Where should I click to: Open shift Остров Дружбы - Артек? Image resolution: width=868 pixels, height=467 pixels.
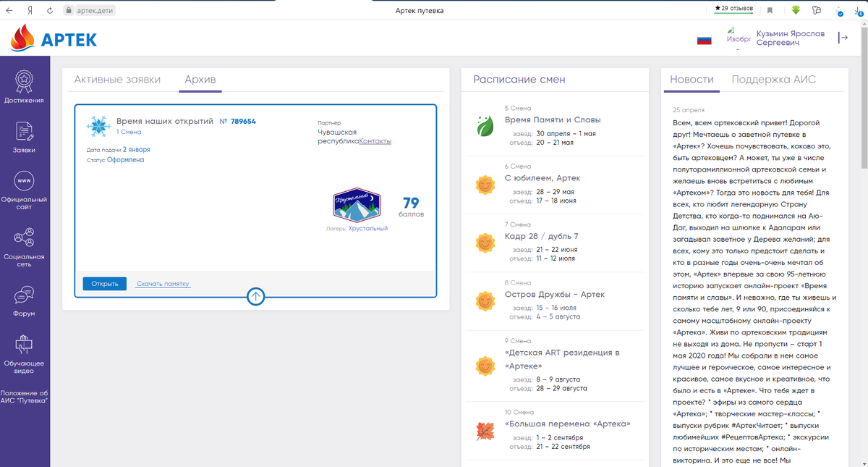pos(554,295)
